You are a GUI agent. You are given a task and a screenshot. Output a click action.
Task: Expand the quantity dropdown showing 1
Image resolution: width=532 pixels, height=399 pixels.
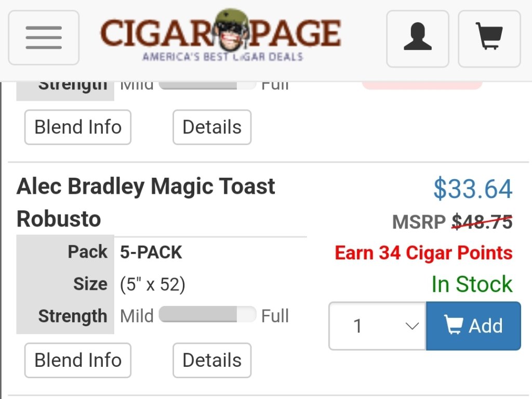377,326
